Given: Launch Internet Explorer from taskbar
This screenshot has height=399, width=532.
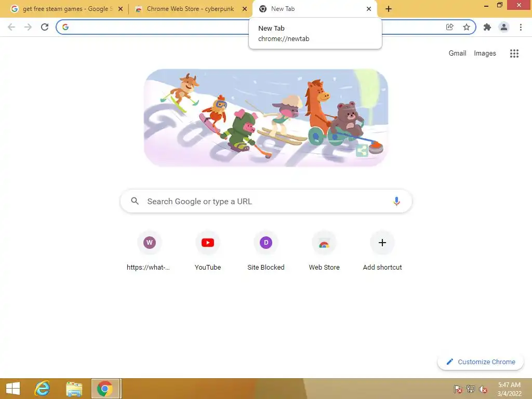Looking at the screenshot, I should click(x=43, y=389).
